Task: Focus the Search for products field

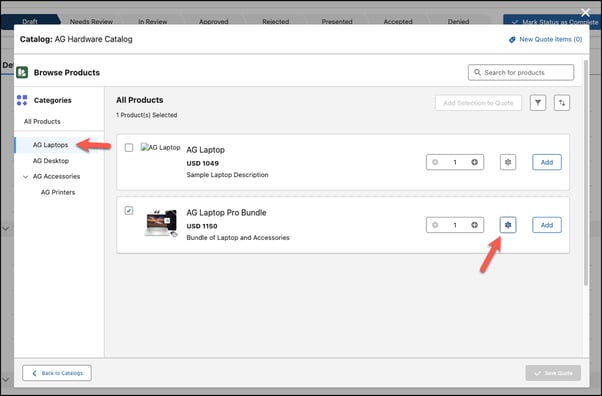Action: point(521,72)
